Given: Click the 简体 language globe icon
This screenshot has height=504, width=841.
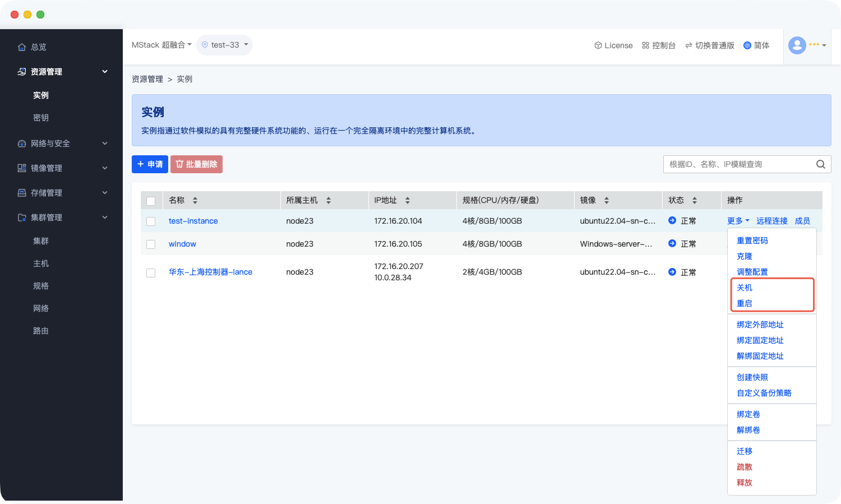Looking at the screenshot, I should click(x=747, y=45).
